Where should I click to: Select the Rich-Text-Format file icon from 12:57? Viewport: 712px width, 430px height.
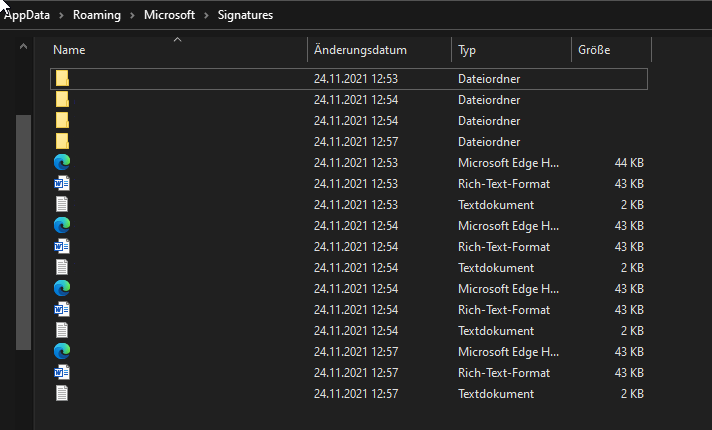pyautogui.click(x=62, y=372)
